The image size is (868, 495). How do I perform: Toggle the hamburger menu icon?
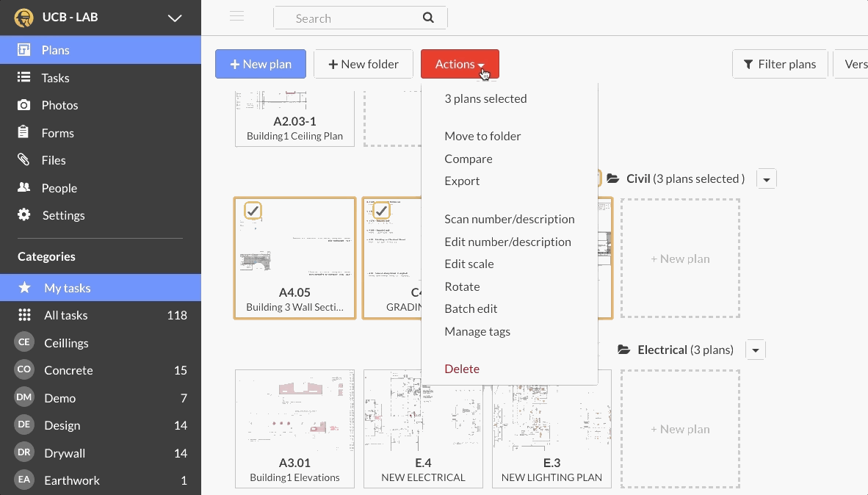(x=236, y=17)
